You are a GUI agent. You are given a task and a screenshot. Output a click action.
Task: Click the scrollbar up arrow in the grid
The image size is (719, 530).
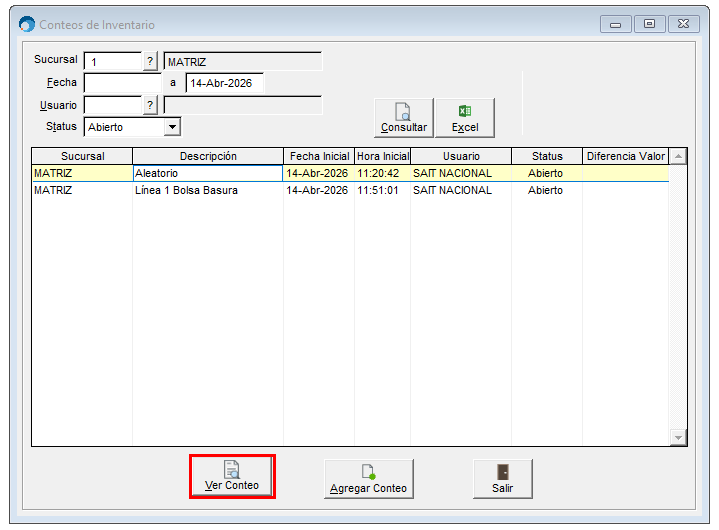pos(678,157)
